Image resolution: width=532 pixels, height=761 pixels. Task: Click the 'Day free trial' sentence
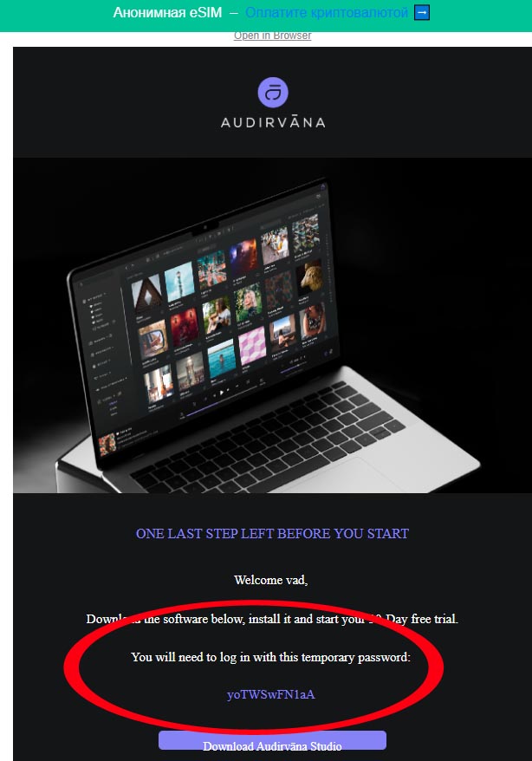coord(272,619)
